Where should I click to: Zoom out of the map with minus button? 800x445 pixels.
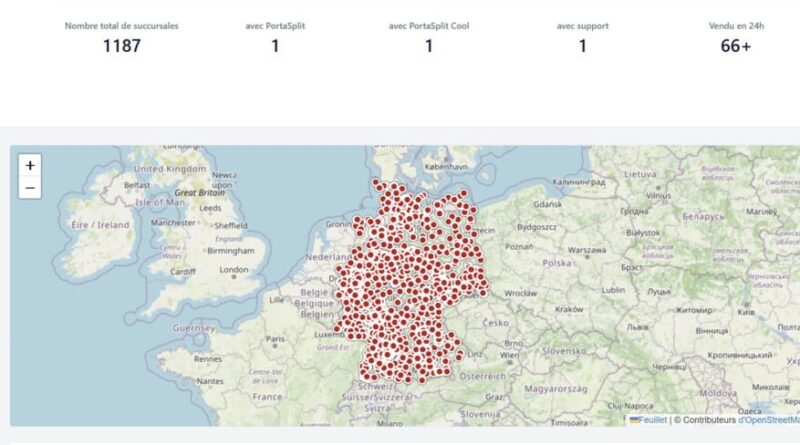pyautogui.click(x=30, y=188)
